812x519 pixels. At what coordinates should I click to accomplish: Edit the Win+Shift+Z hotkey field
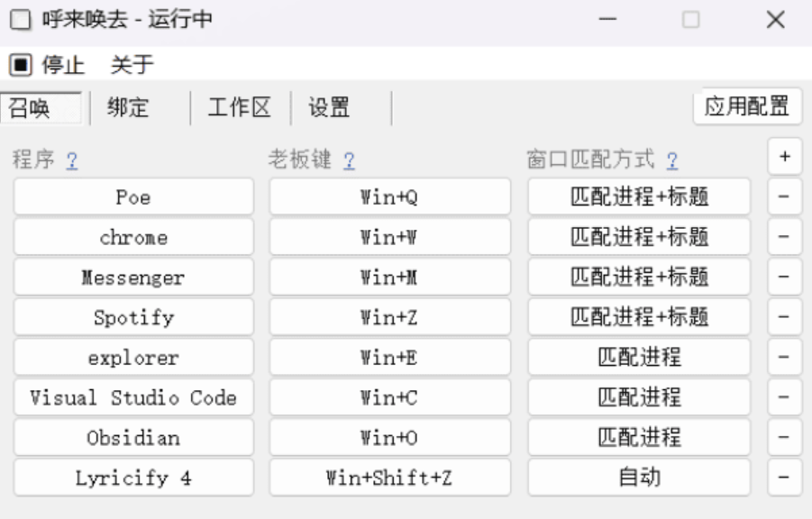click(389, 478)
